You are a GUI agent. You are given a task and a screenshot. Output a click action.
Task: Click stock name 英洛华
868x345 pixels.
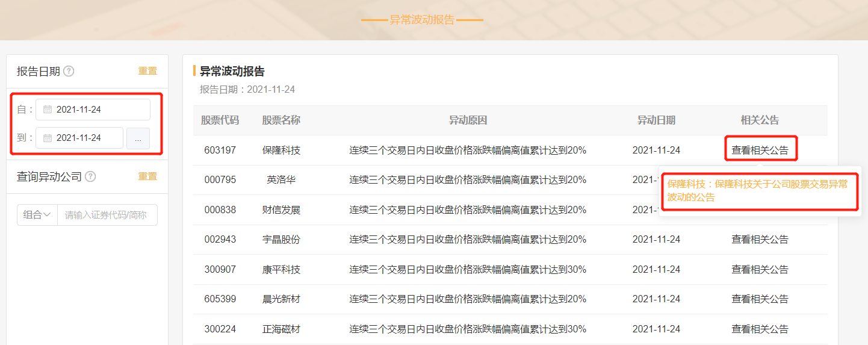(281, 180)
